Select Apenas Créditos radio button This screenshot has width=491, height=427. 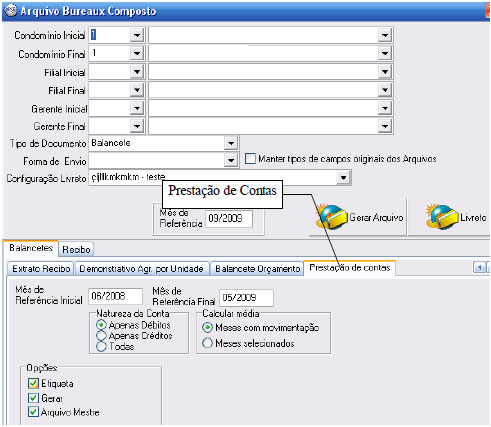pos(101,335)
